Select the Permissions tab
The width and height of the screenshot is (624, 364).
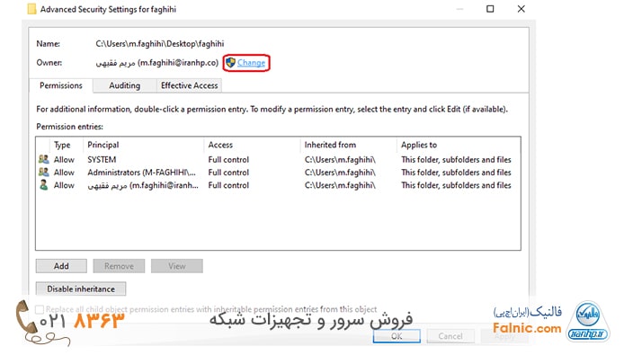[61, 85]
